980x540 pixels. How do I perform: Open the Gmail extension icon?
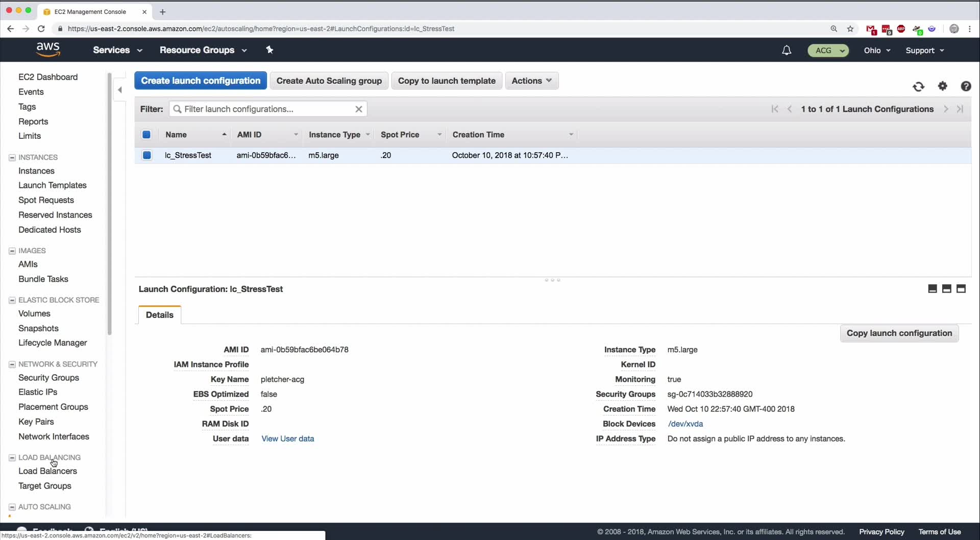pos(871,30)
